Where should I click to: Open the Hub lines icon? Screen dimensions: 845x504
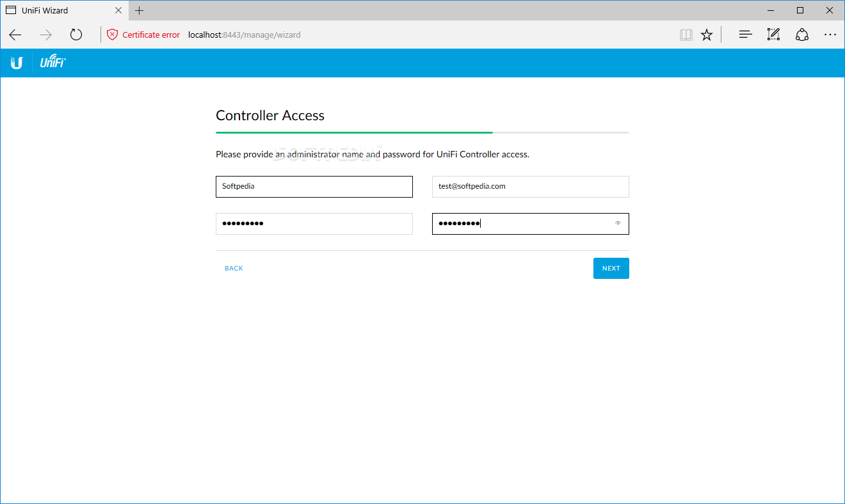tap(745, 35)
